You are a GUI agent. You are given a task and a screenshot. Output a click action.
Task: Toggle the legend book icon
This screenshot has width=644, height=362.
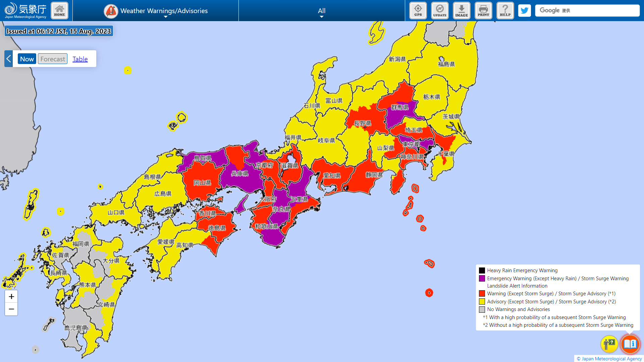pyautogui.click(x=630, y=344)
